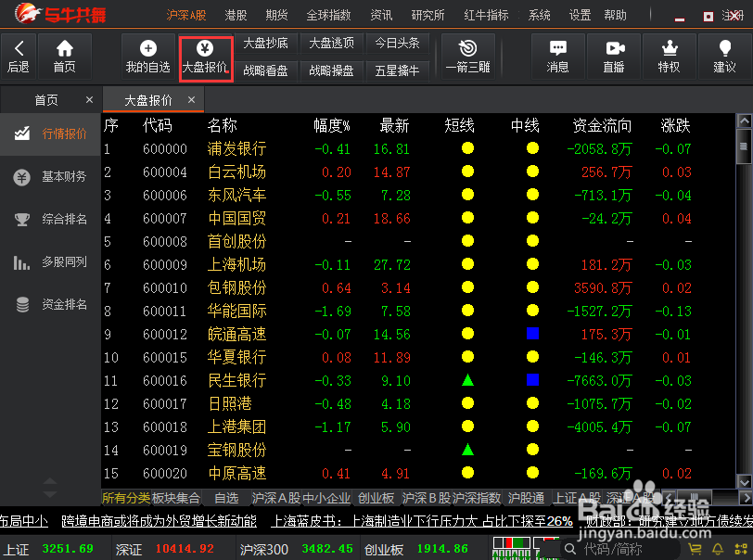Click the 大盘抄底 button
753x560 pixels.
pos(265,44)
